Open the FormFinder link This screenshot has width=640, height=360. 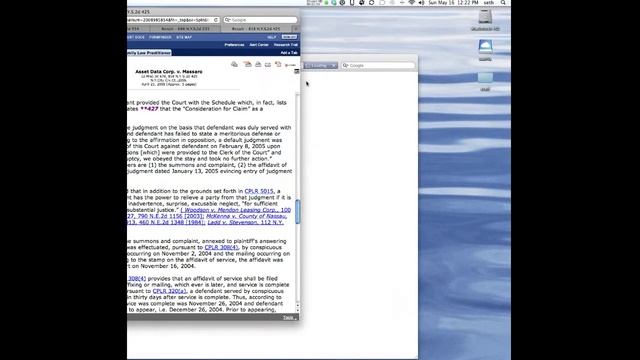coord(160,37)
